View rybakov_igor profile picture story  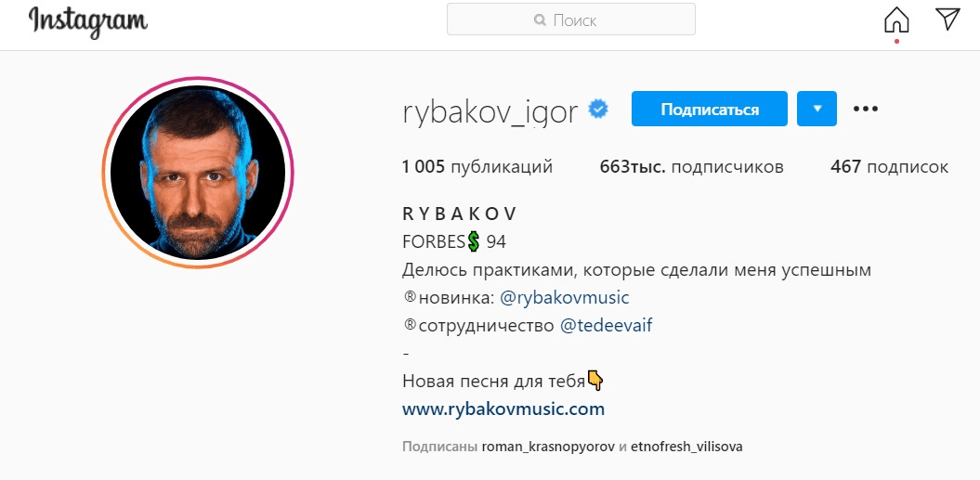[x=198, y=173]
